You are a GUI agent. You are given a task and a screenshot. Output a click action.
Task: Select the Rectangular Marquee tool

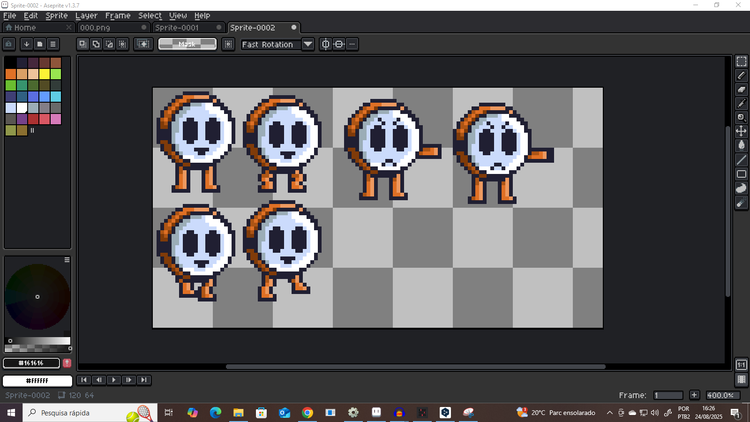point(741,61)
